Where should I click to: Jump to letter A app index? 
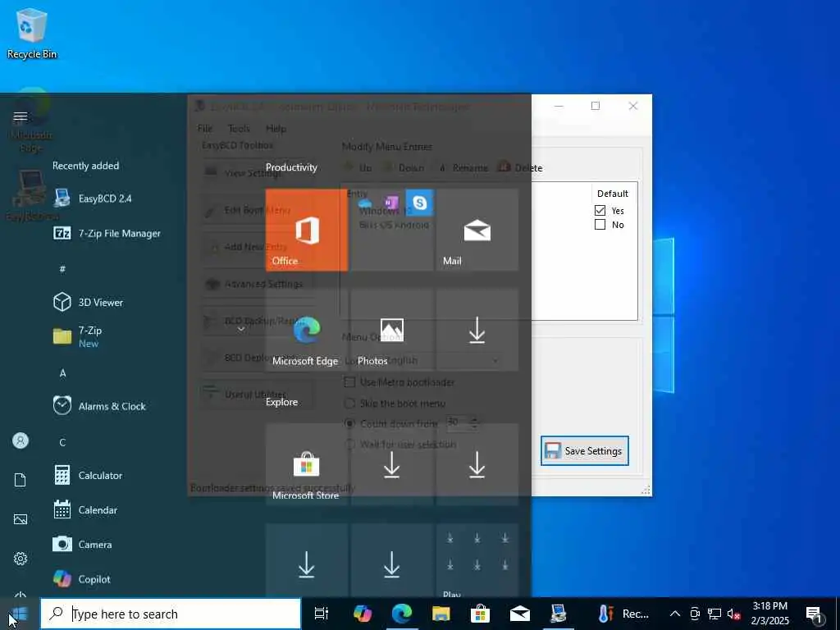point(62,373)
